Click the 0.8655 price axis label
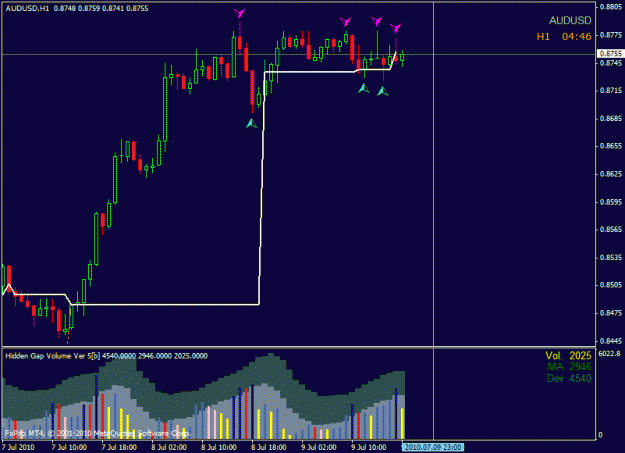 point(611,146)
